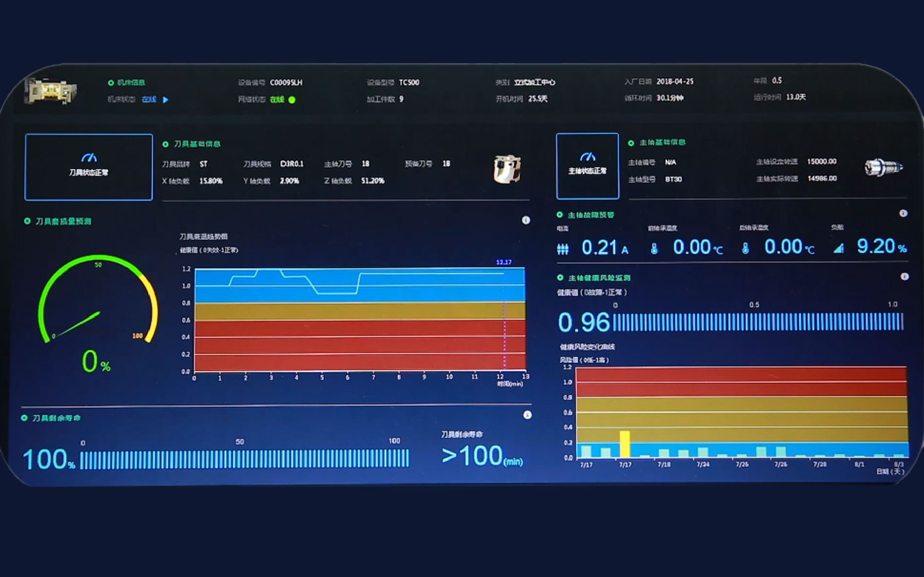Image resolution: width=924 pixels, height=577 pixels.
Task: Click the 刀具磨损量预测 section bullet icon
Action: (x=27, y=221)
